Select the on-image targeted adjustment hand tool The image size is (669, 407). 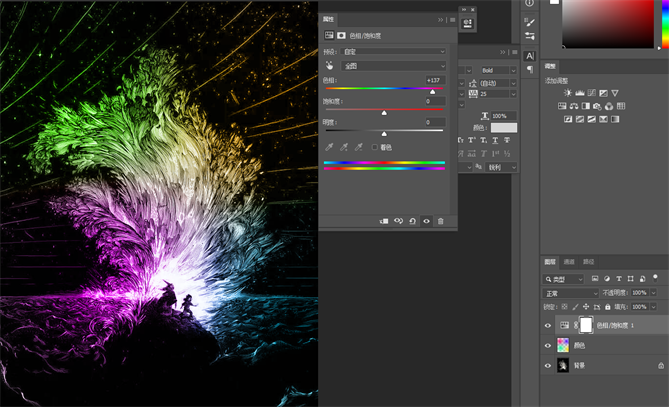click(x=330, y=65)
